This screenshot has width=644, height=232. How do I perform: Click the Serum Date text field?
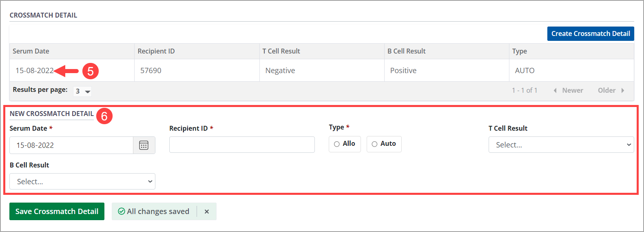[x=71, y=145]
